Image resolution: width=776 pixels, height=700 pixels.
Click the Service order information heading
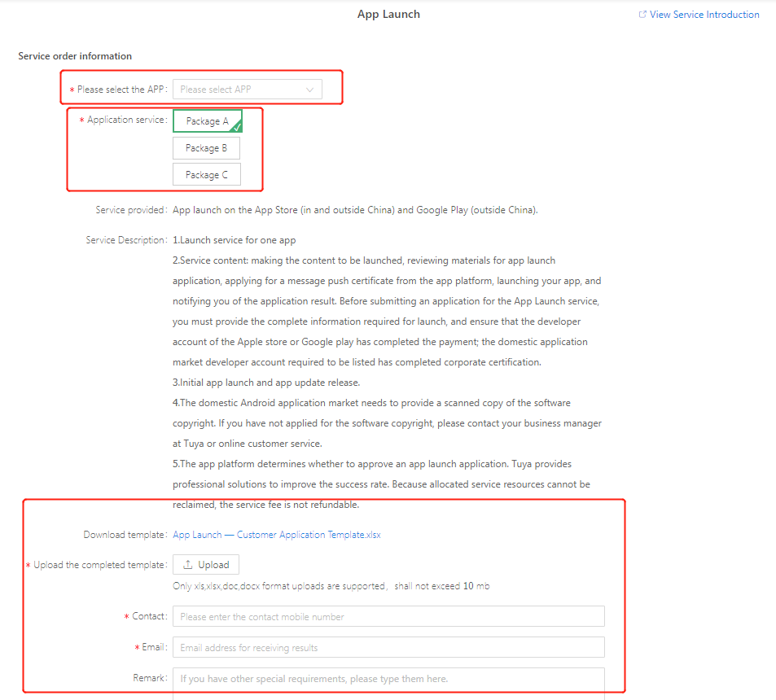[75, 56]
